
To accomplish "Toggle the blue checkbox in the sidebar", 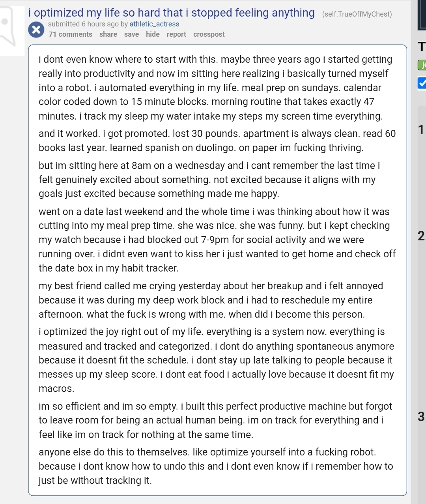I will click(422, 83).
